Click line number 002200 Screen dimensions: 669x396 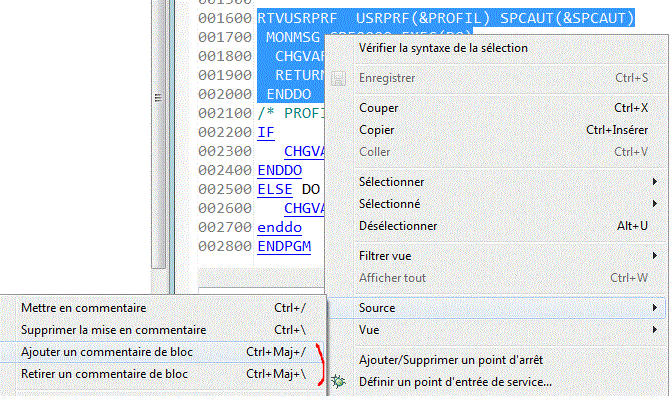(225, 132)
